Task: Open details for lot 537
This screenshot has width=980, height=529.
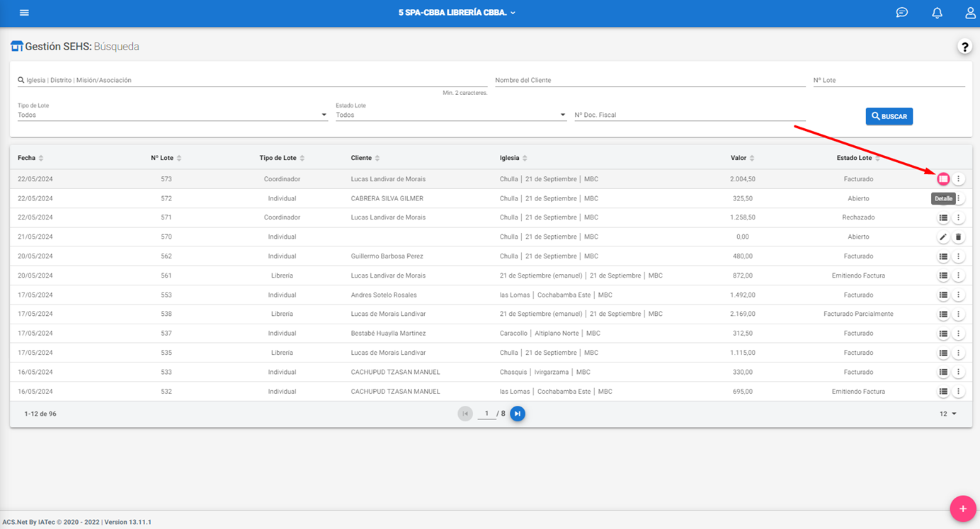Action: pyautogui.click(x=943, y=334)
